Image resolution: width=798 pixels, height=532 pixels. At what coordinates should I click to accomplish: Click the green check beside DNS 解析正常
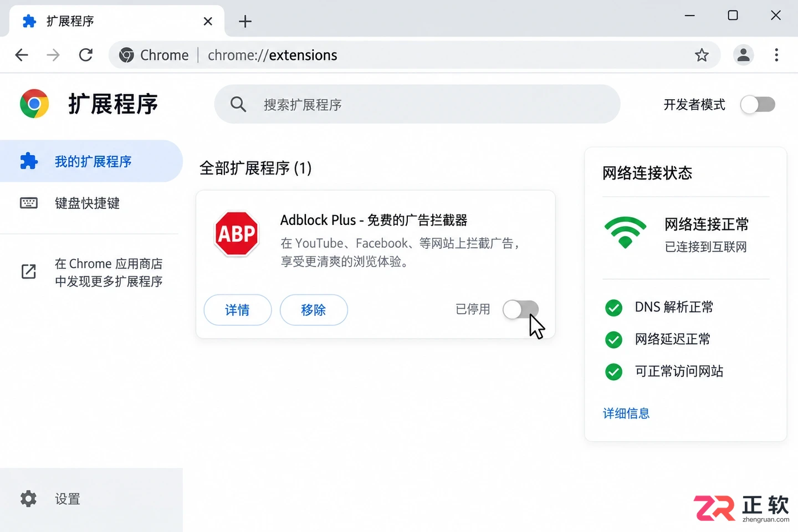coord(613,308)
